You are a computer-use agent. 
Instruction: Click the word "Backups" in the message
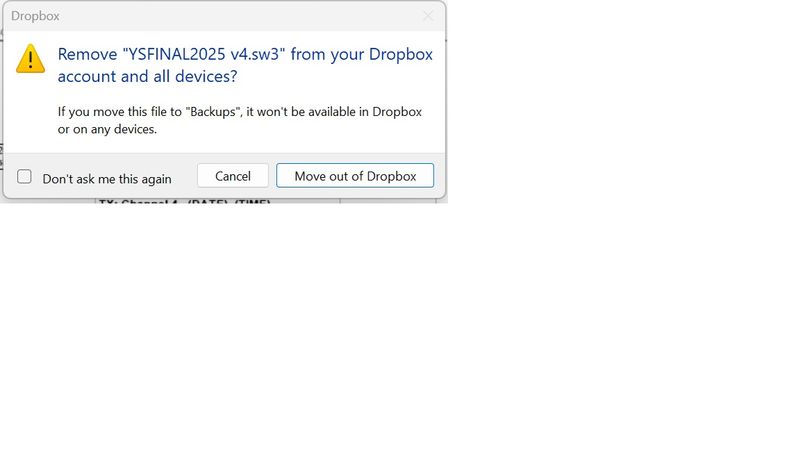point(213,112)
